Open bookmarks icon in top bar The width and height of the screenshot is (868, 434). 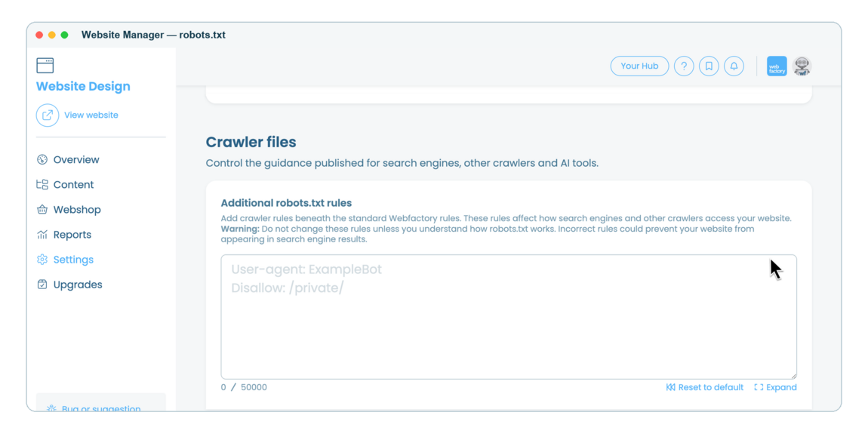pos(709,66)
